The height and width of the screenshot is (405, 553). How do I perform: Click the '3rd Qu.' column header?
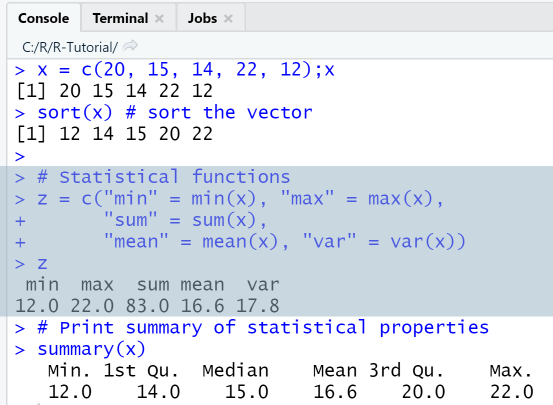point(406,371)
